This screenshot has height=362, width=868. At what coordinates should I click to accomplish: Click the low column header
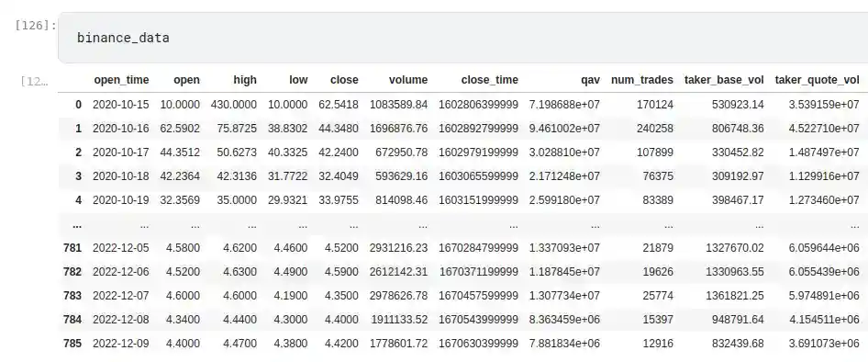click(298, 80)
